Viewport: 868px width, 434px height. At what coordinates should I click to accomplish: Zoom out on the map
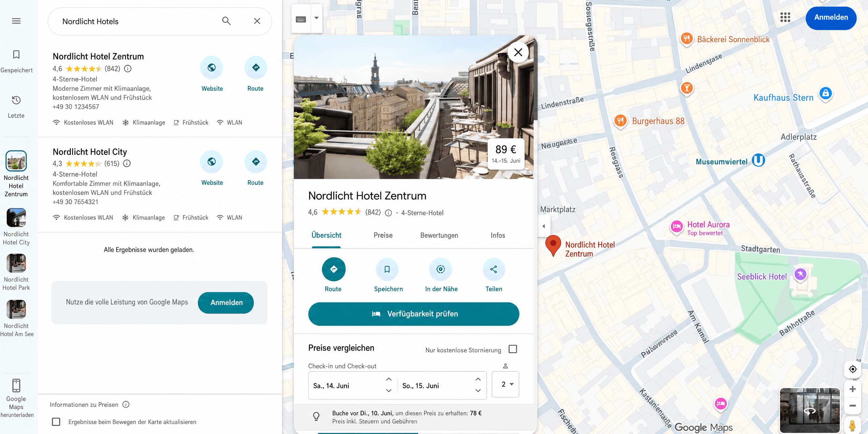[853, 405]
